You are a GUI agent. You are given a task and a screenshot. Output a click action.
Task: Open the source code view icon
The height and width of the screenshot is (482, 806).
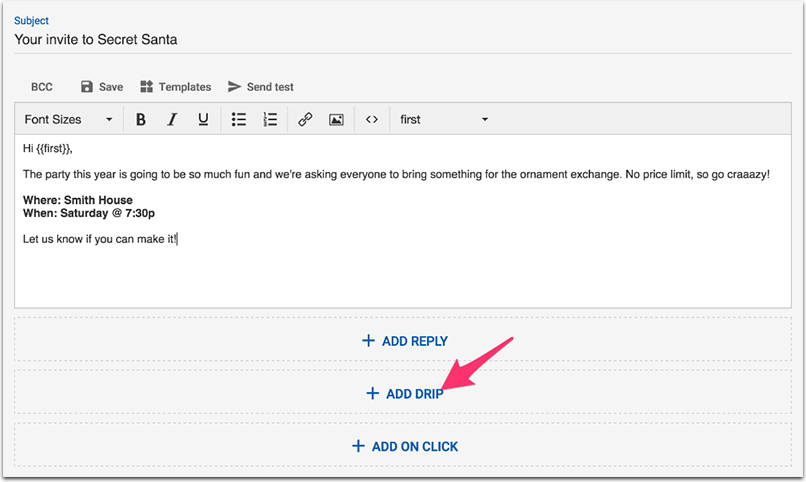pyautogui.click(x=371, y=119)
